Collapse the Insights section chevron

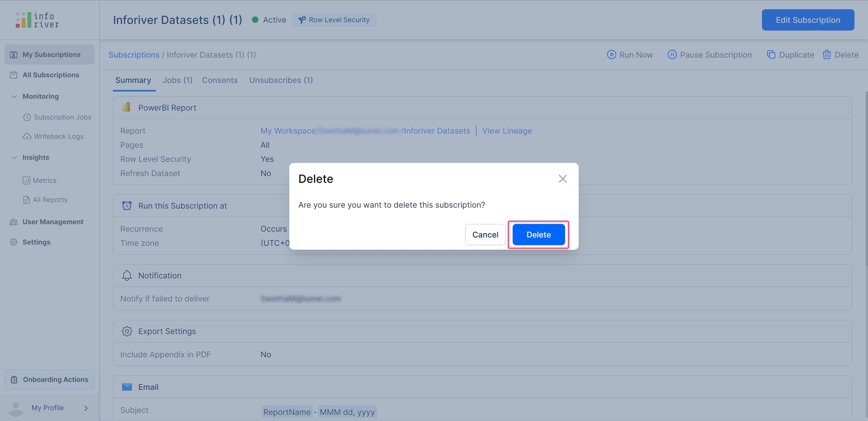(x=14, y=158)
